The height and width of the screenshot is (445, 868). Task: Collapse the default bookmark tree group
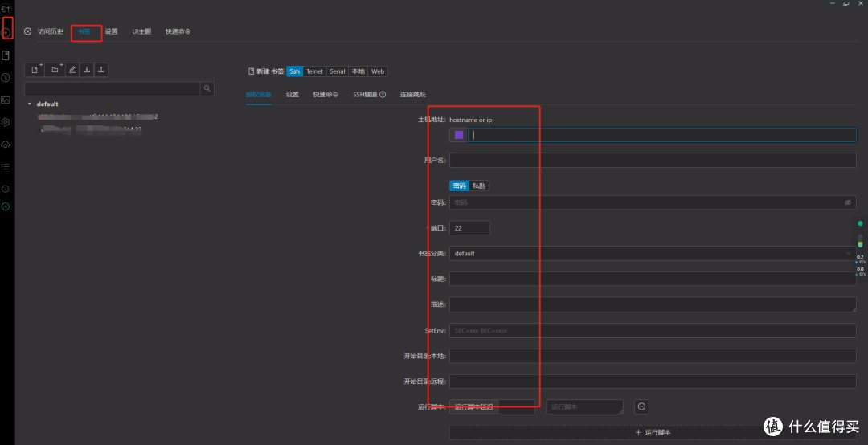point(30,104)
